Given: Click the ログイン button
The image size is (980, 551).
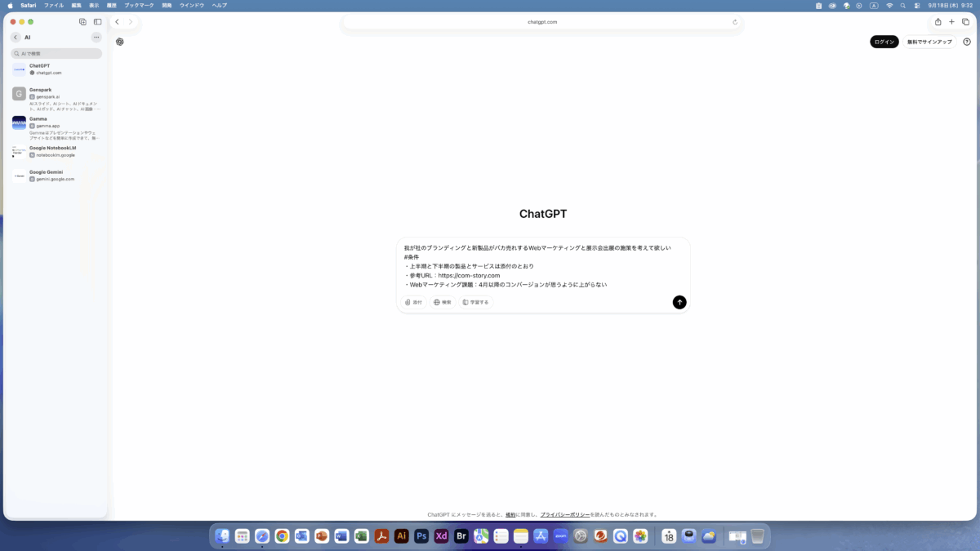Looking at the screenshot, I should click(x=884, y=42).
